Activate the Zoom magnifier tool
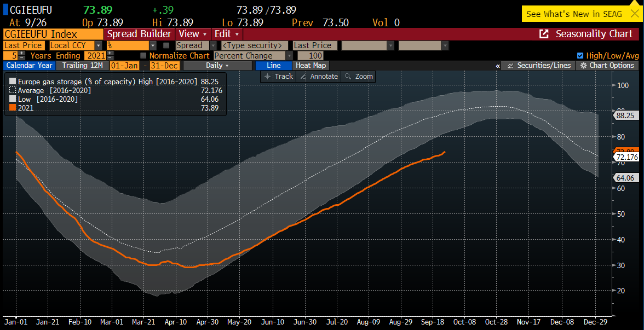The image size is (644, 330). coord(359,77)
